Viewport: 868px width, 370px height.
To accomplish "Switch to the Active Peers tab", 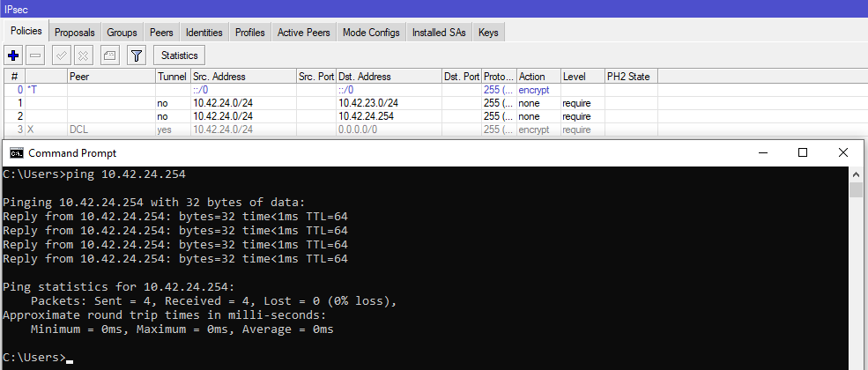I will point(304,33).
